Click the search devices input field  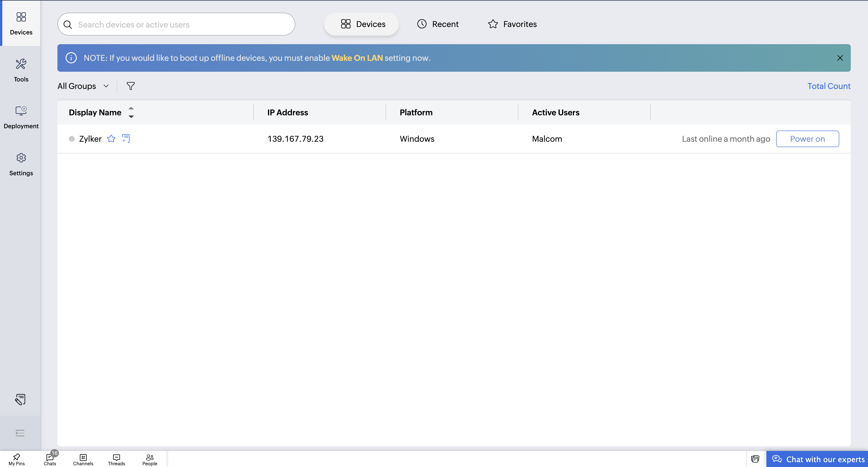(176, 24)
